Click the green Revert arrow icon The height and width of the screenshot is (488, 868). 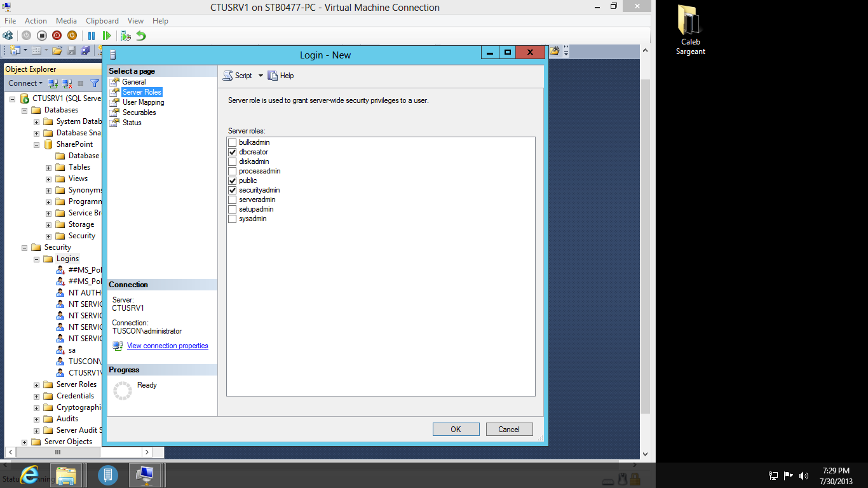tap(141, 36)
